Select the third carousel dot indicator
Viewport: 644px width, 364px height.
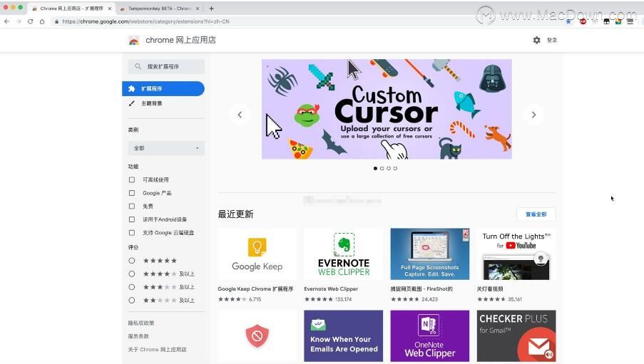[x=389, y=168]
